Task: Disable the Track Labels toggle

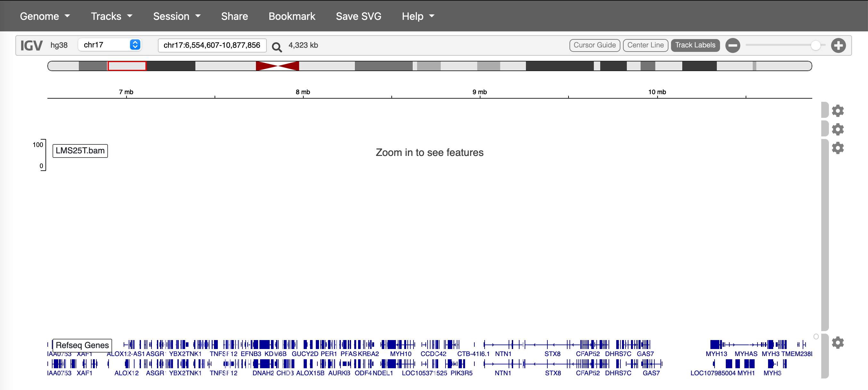Action: pyautogui.click(x=695, y=45)
